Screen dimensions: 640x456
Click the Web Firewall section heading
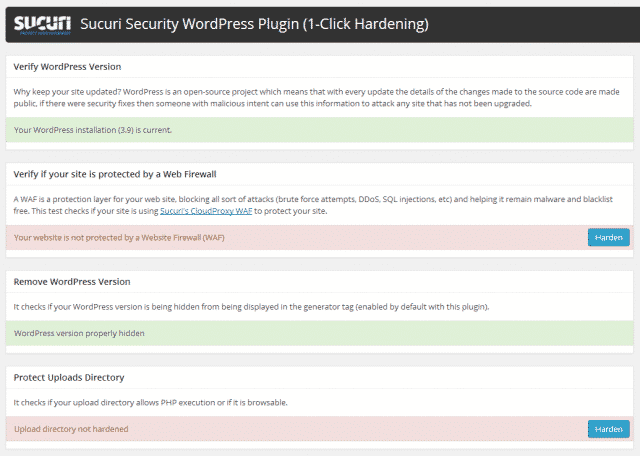coord(115,174)
